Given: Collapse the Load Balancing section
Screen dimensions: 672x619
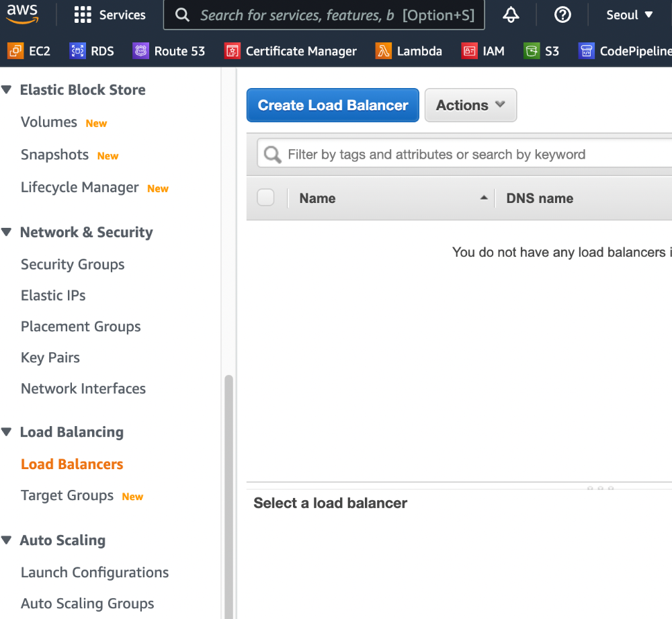Looking at the screenshot, I should click(7, 431).
